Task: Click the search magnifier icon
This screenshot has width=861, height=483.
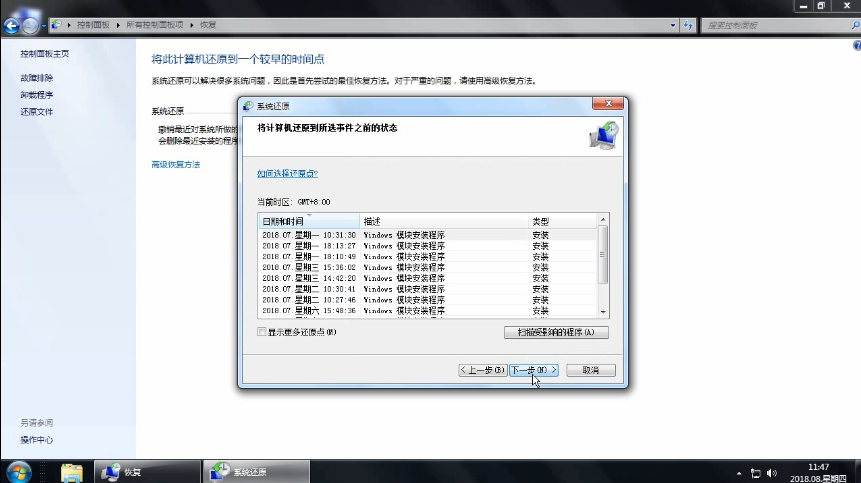Action: [x=855, y=25]
